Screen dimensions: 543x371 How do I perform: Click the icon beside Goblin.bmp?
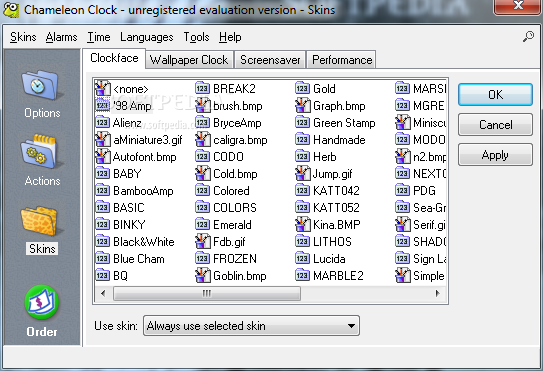click(203, 275)
